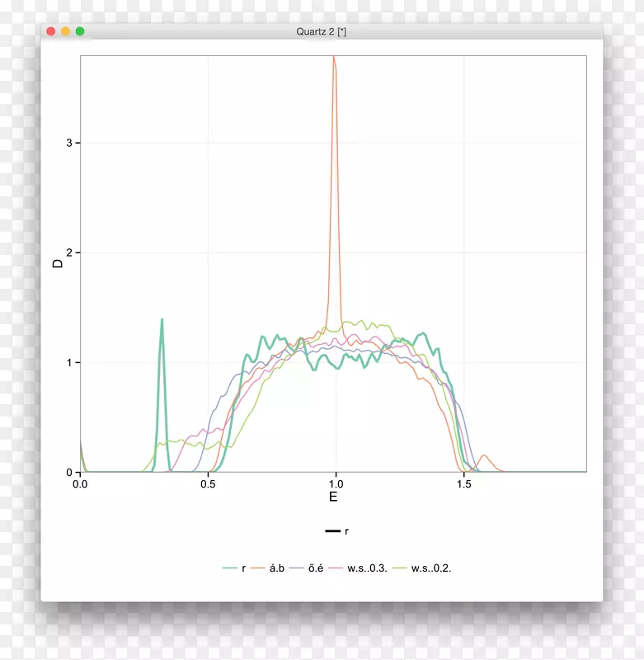The width and height of the screenshot is (644, 660).
Task: Click the Quartz 2 [*] window title
Action: [x=321, y=31]
